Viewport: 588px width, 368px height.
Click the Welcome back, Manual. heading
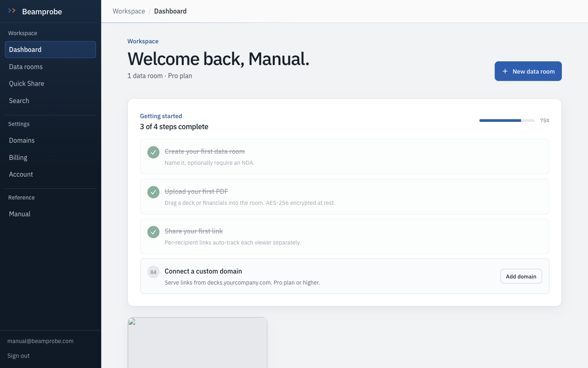pos(218,59)
